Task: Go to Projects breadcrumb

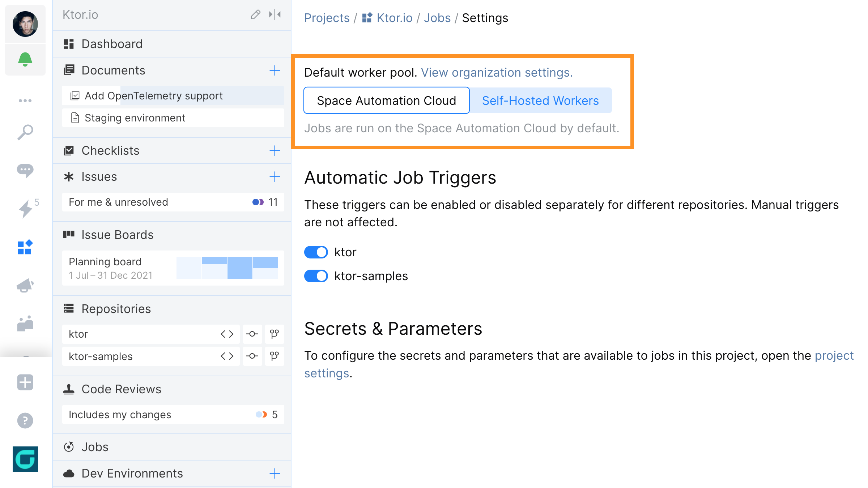Action: pos(327,18)
